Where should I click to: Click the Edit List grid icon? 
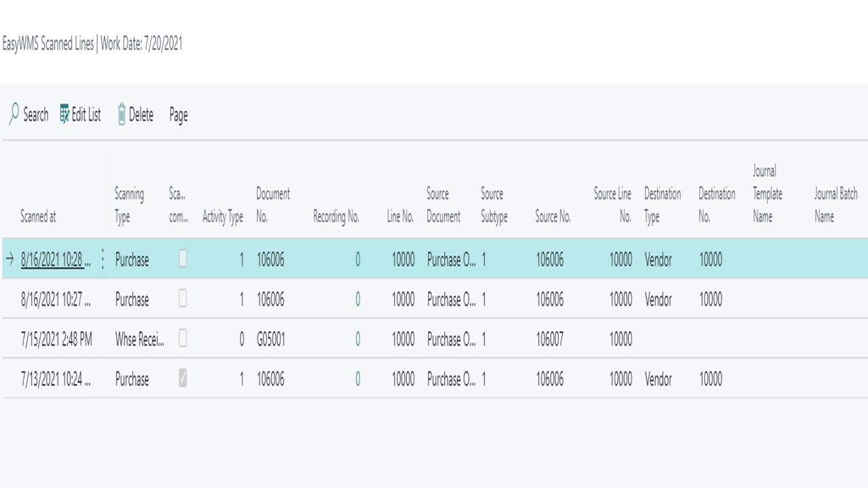tap(64, 115)
